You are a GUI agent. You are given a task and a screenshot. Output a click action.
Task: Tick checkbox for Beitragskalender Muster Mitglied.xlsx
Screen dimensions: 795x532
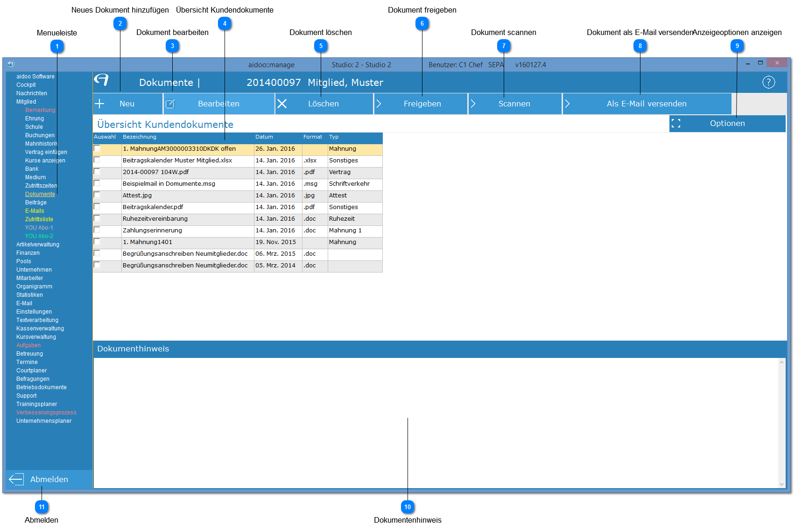97,160
